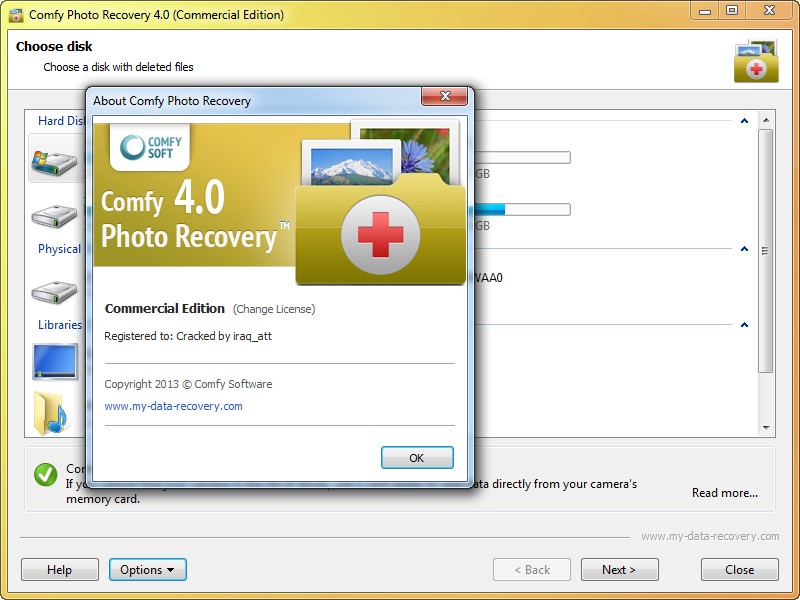This screenshot has width=800, height=600.
Task: Click the disabled < Back button
Action: (532, 569)
